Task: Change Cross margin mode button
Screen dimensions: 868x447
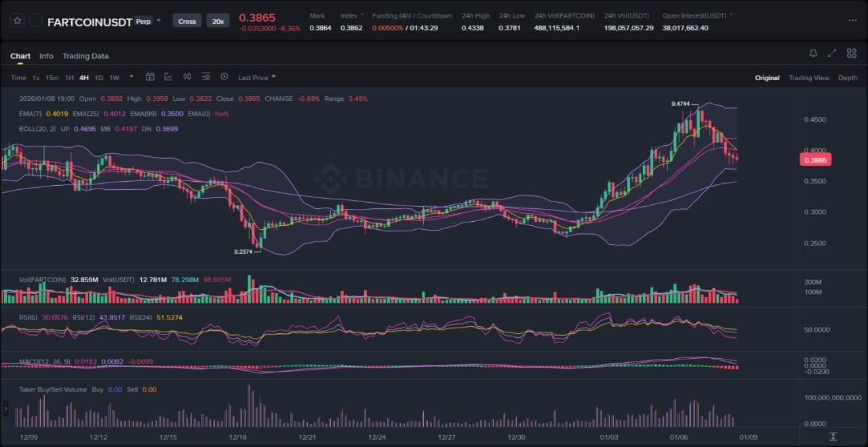Action: pos(187,21)
